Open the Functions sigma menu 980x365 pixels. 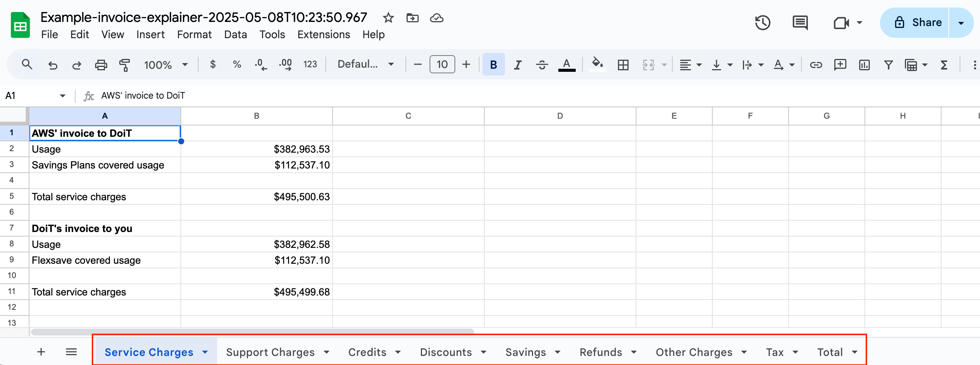(x=944, y=65)
